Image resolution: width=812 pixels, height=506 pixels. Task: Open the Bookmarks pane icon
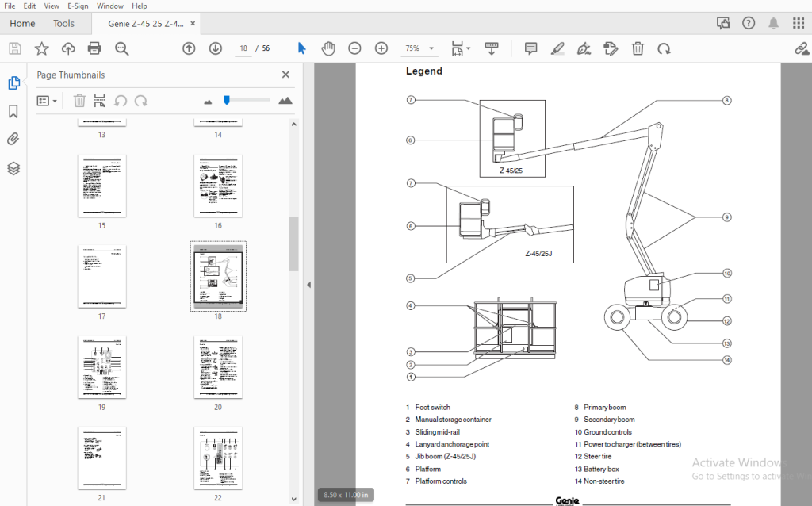tap(13, 111)
